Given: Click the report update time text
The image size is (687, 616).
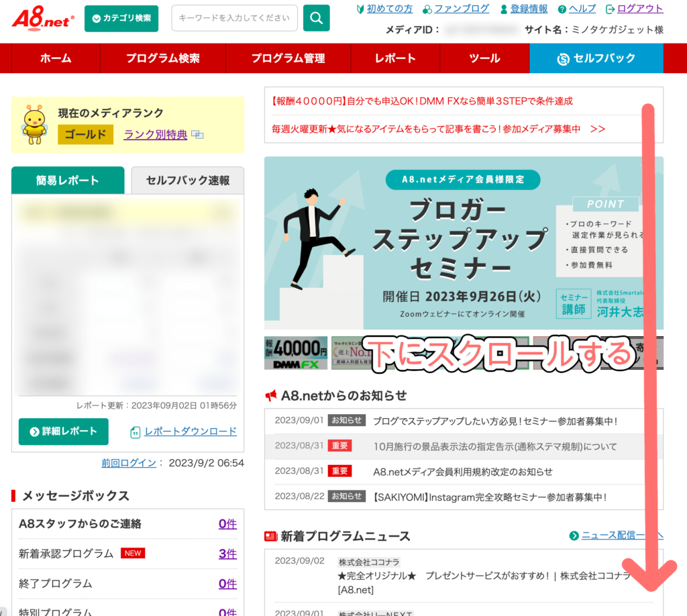Looking at the screenshot, I should pyautogui.click(x=156, y=406).
